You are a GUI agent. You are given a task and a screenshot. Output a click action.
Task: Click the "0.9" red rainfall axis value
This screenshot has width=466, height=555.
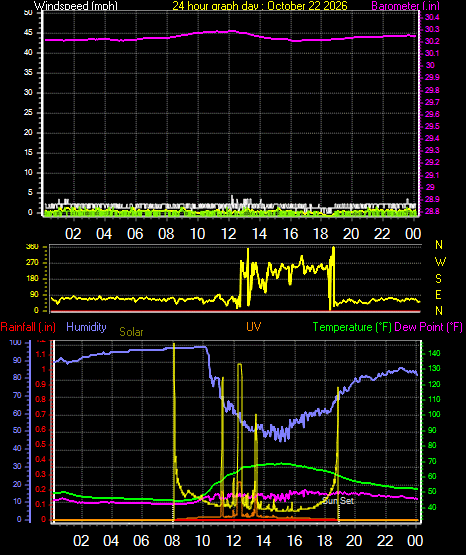pyautogui.click(x=41, y=384)
